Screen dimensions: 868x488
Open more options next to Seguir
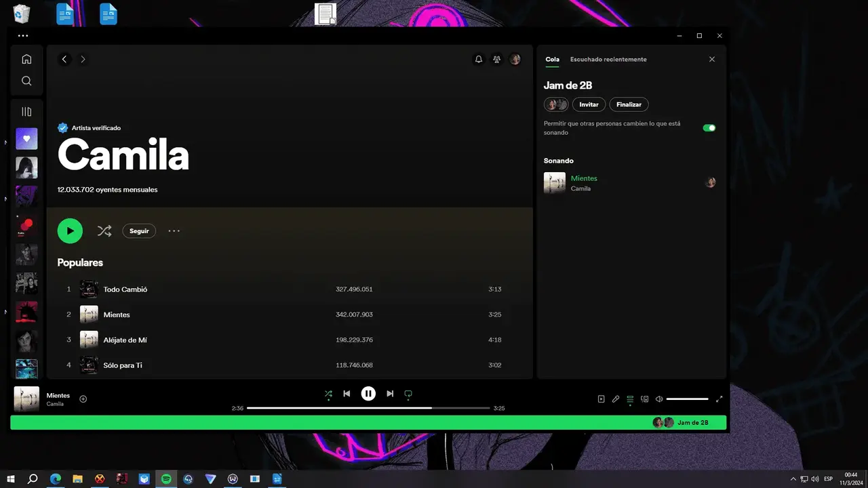coord(174,231)
